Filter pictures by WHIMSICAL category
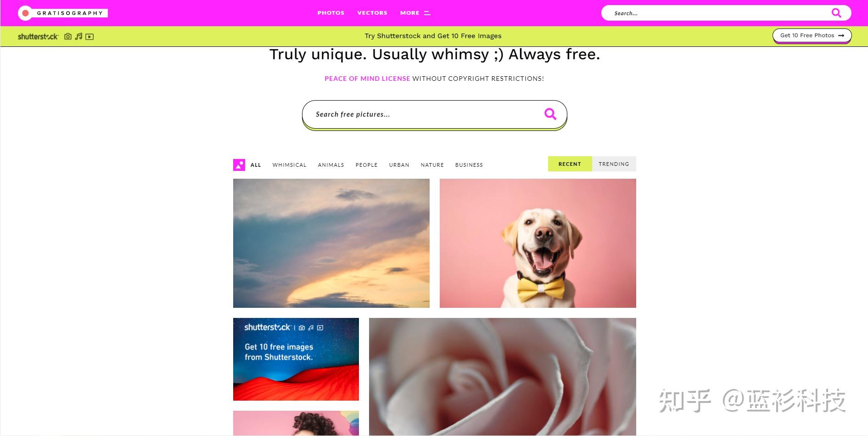The width and height of the screenshot is (868, 436). coord(289,165)
